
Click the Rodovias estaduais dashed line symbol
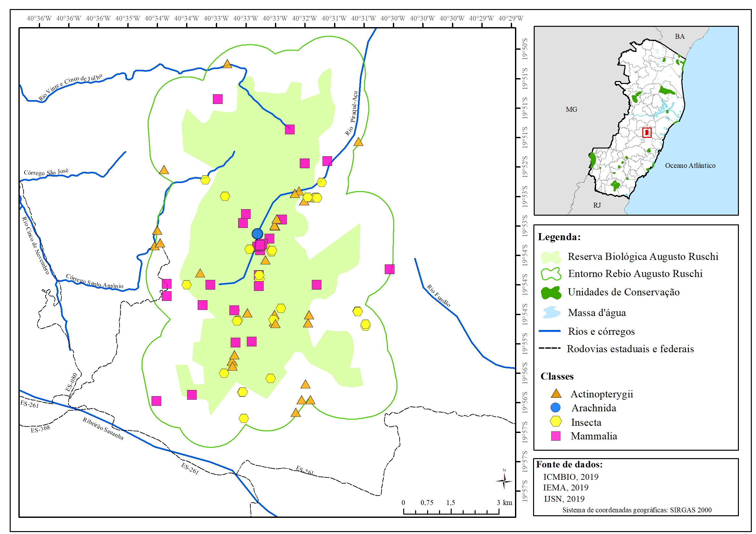pos(550,348)
